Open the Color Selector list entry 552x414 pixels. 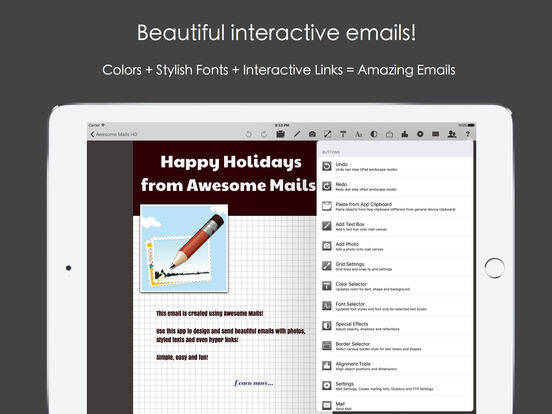click(395, 286)
